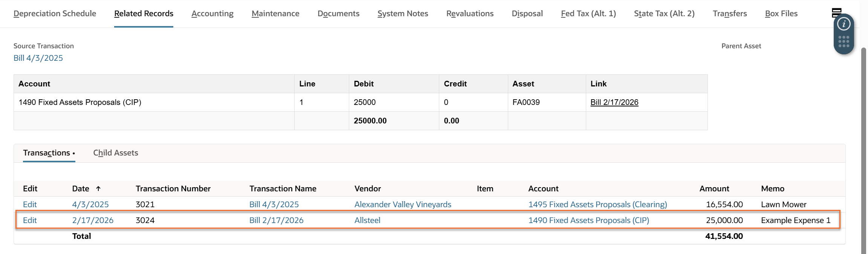Open the Allsteel vendor record
Image resolution: width=868 pixels, height=254 pixels.
click(367, 220)
